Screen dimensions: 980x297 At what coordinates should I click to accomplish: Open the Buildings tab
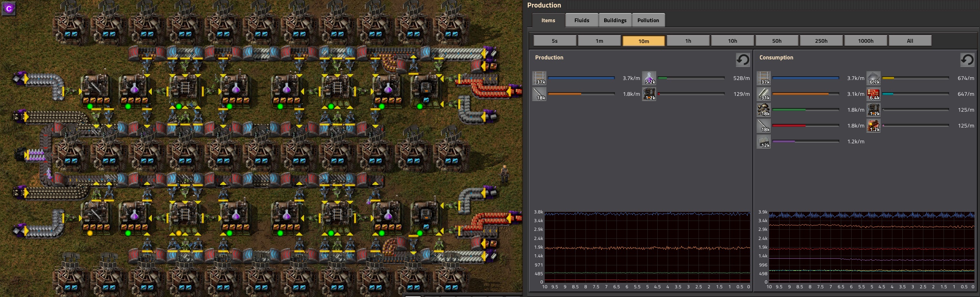pos(615,20)
